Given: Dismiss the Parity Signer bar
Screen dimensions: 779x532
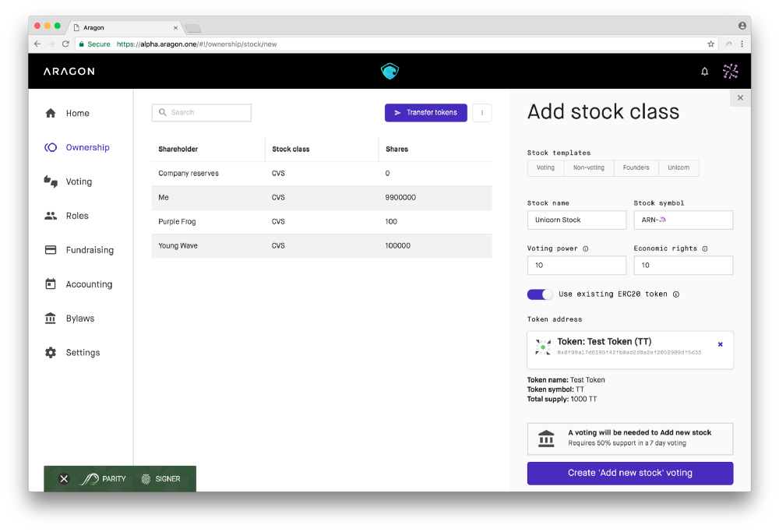Looking at the screenshot, I should coord(64,479).
